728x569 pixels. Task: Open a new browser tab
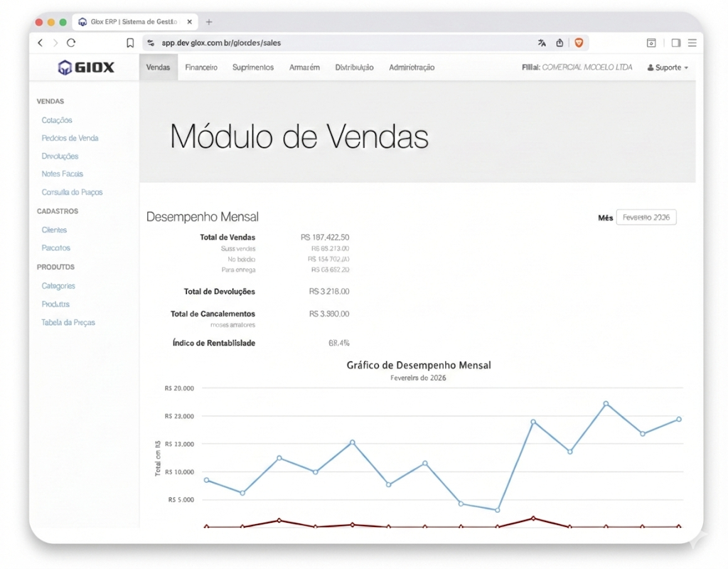pos(209,22)
